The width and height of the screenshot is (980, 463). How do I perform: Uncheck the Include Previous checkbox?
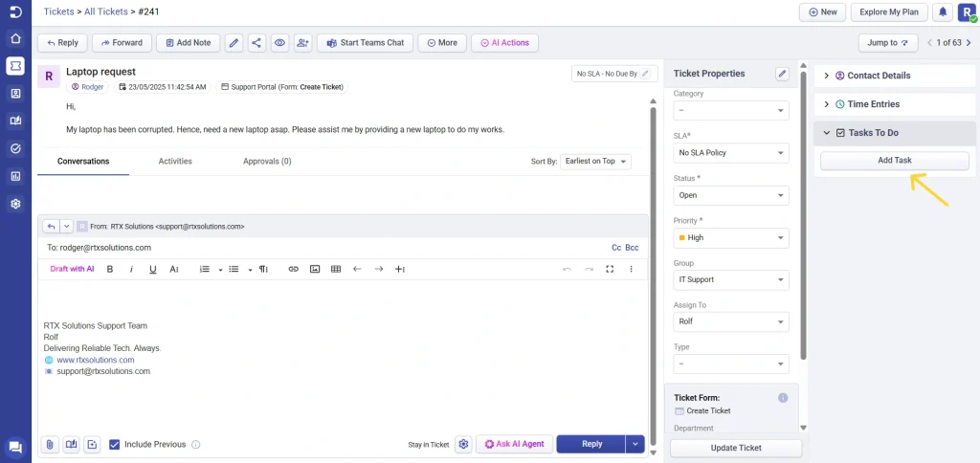(x=115, y=444)
